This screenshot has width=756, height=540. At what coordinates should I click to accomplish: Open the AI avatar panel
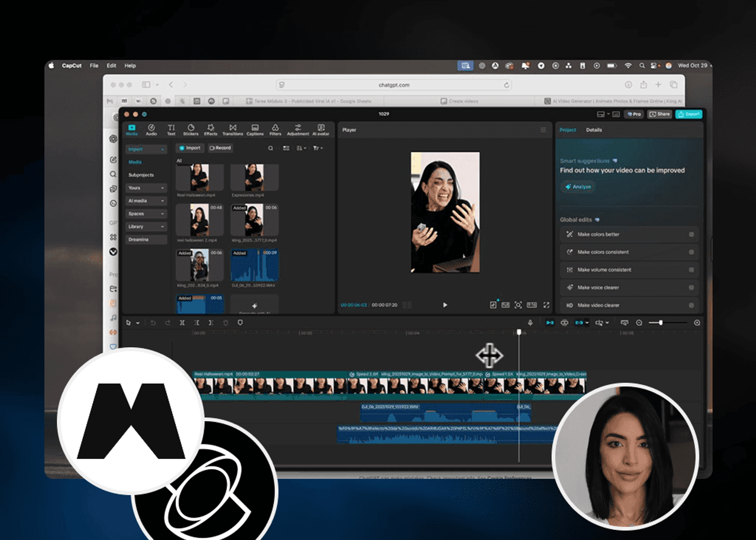321,130
